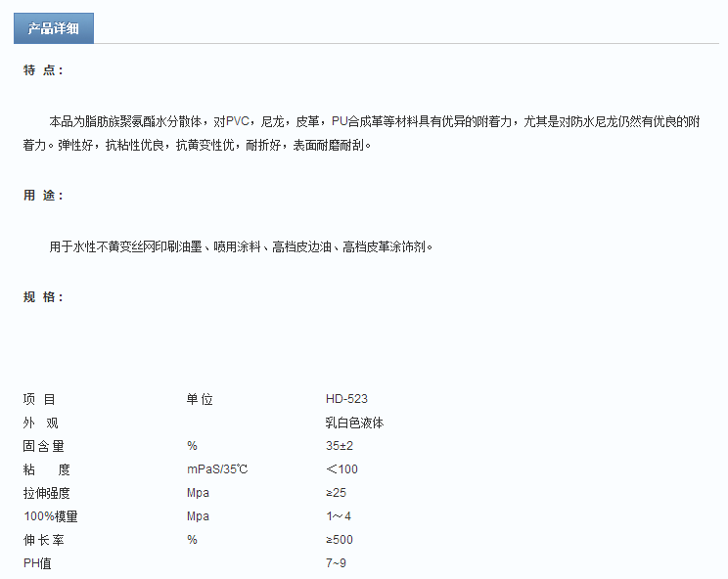This screenshot has width=728, height=579.
Task: Select the ≥25 tensile strength value
Action: click(x=336, y=493)
